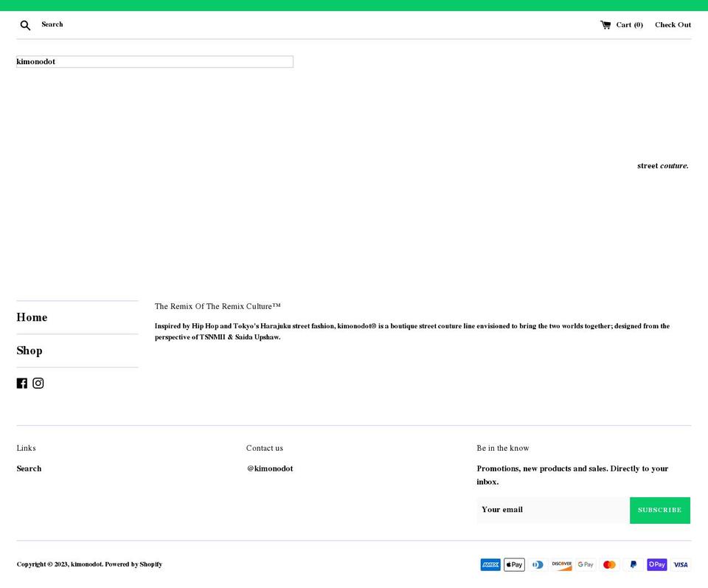Image resolution: width=708 pixels, height=588 pixels.
Task: Click the Diners Club payment icon
Action: coord(538,564)
